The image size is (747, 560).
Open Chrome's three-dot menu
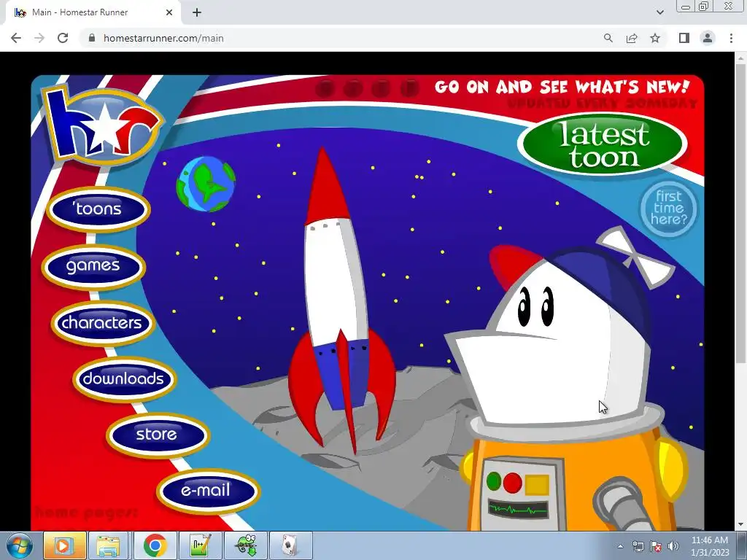731,38
